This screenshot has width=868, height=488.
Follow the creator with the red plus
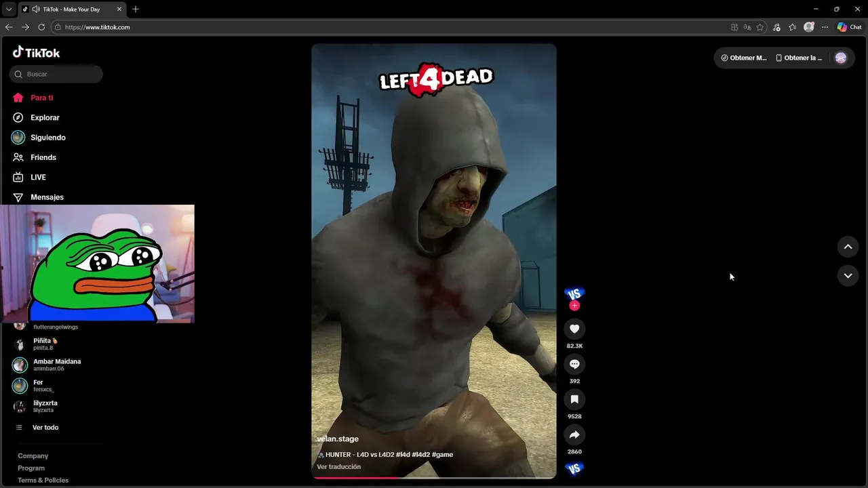574,306
